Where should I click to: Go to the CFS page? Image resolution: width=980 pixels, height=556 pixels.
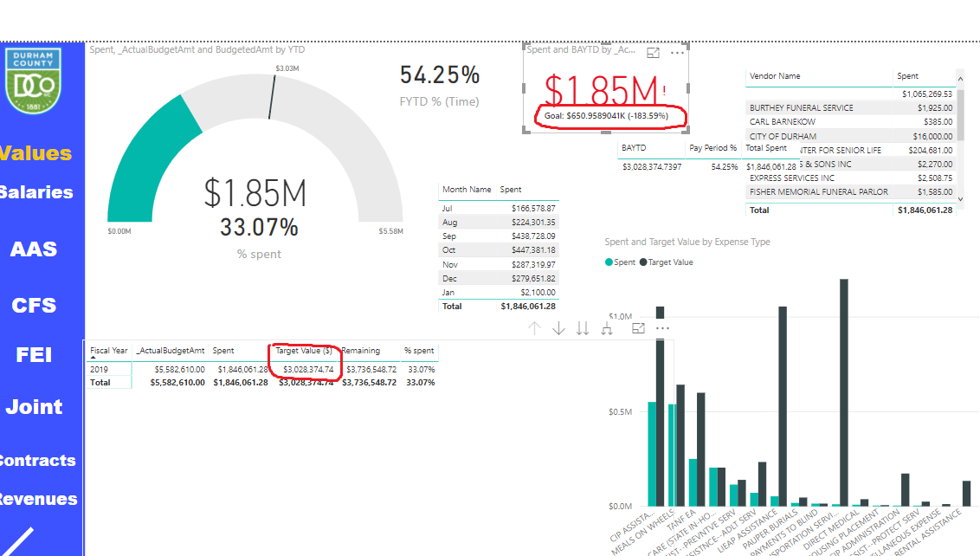click(34, 305)
